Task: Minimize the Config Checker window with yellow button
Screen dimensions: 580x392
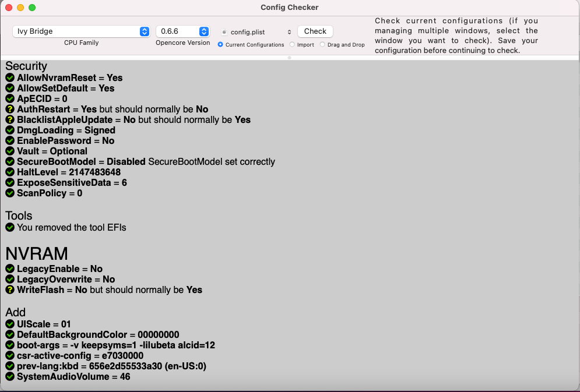Action: [20, 8]
